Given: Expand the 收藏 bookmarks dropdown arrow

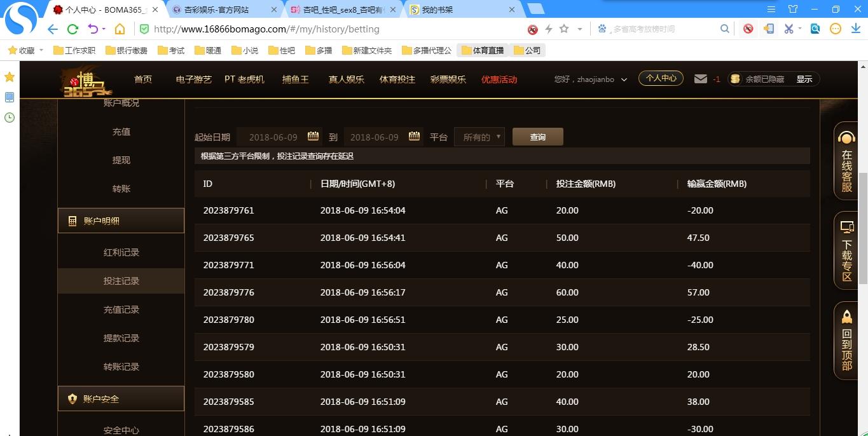Looking at the screenshot, I should click(x=41, y=50).
